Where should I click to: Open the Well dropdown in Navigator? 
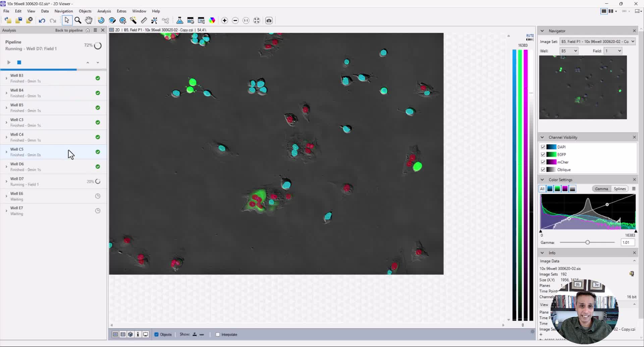click(569, 51)
